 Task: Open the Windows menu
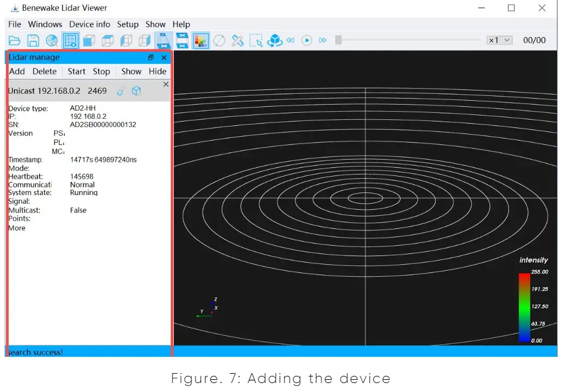45,25
